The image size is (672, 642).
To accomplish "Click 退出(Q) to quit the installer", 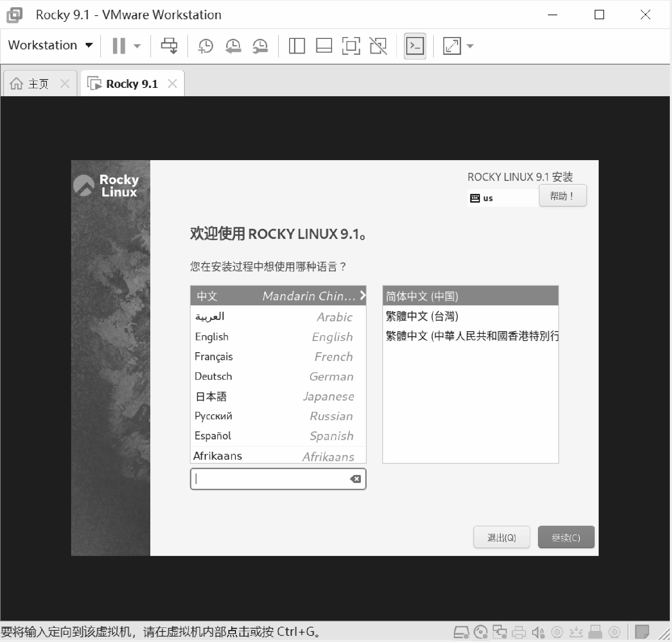I will 502,537.
